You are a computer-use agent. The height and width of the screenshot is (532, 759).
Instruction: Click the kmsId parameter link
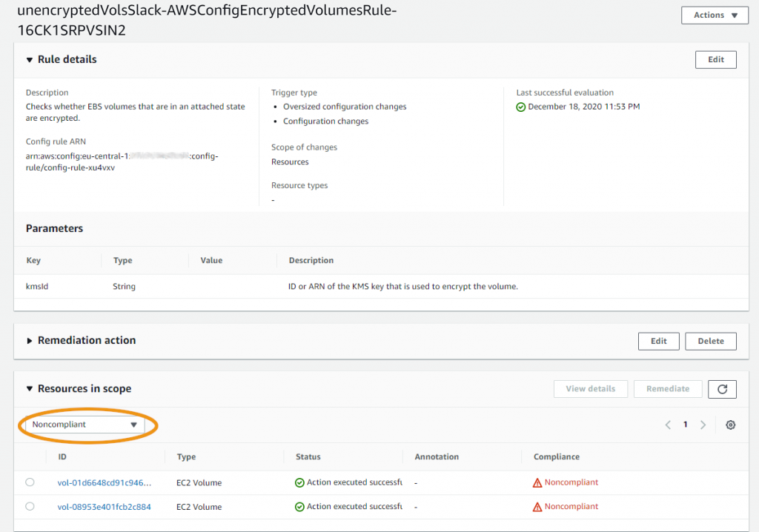coord(36,286)
